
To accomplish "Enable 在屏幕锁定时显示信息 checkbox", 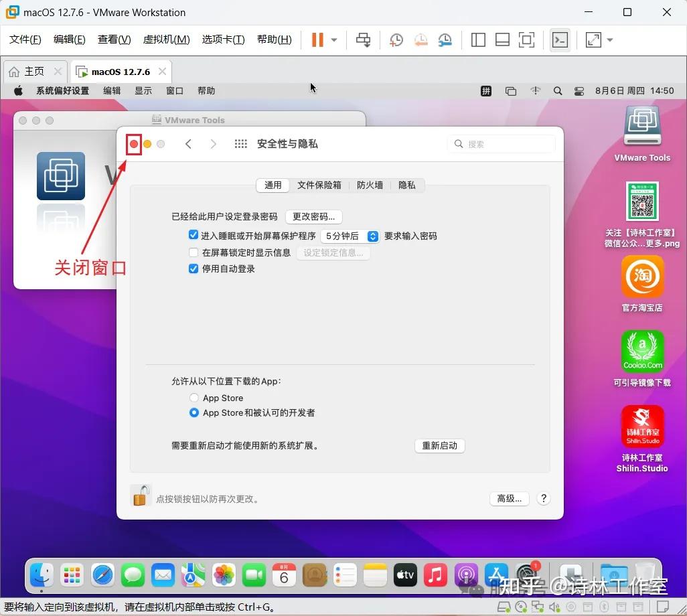I will (194, 252).
